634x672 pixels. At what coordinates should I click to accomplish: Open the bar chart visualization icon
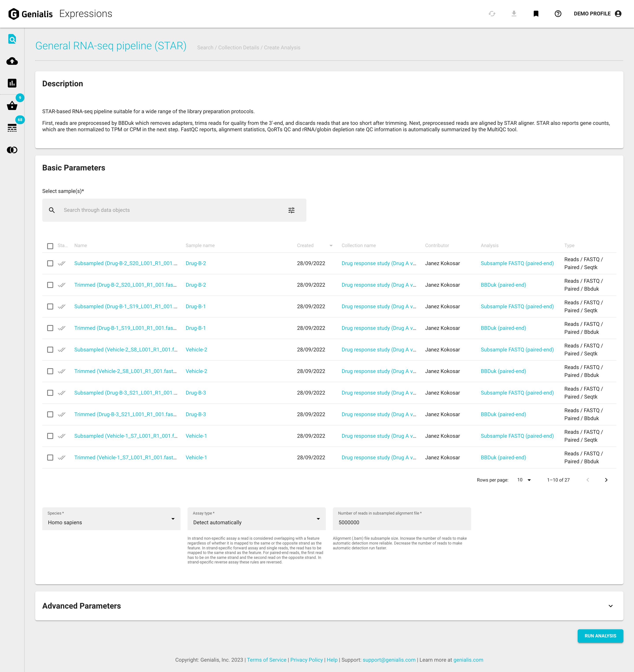click(x=12, y=83)
